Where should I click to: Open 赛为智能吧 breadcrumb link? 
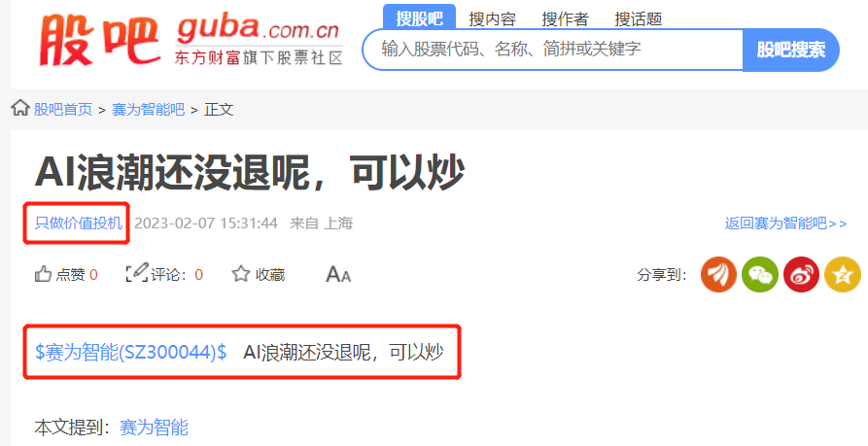148,109
